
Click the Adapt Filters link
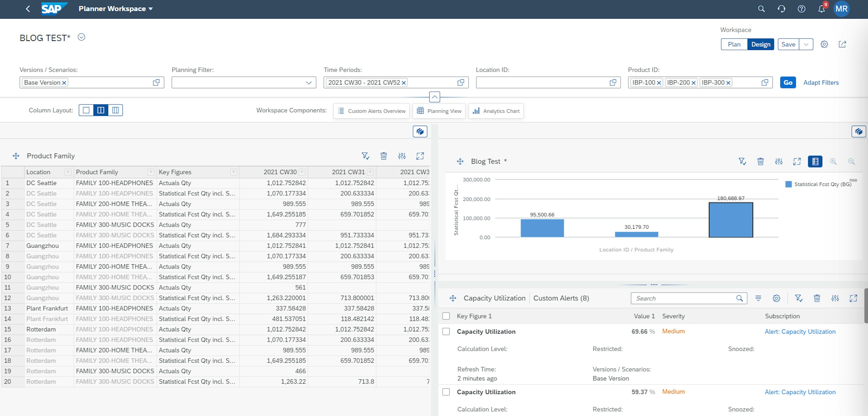(821, 82)
